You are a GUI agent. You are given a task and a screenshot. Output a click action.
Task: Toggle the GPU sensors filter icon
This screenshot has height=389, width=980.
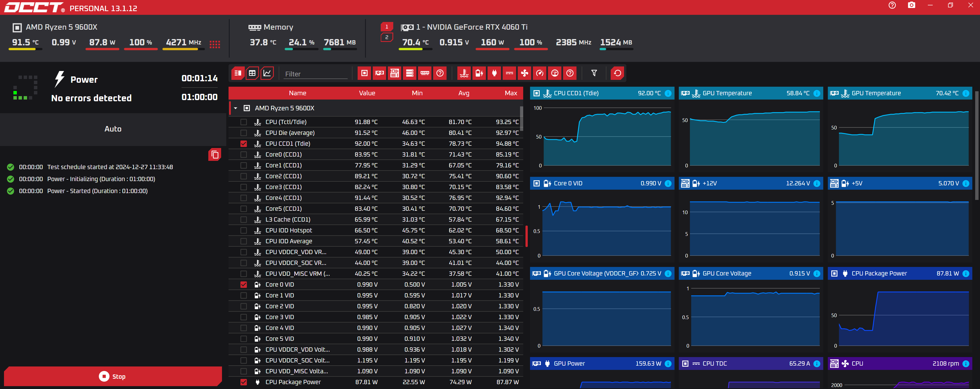click(379, 73)
